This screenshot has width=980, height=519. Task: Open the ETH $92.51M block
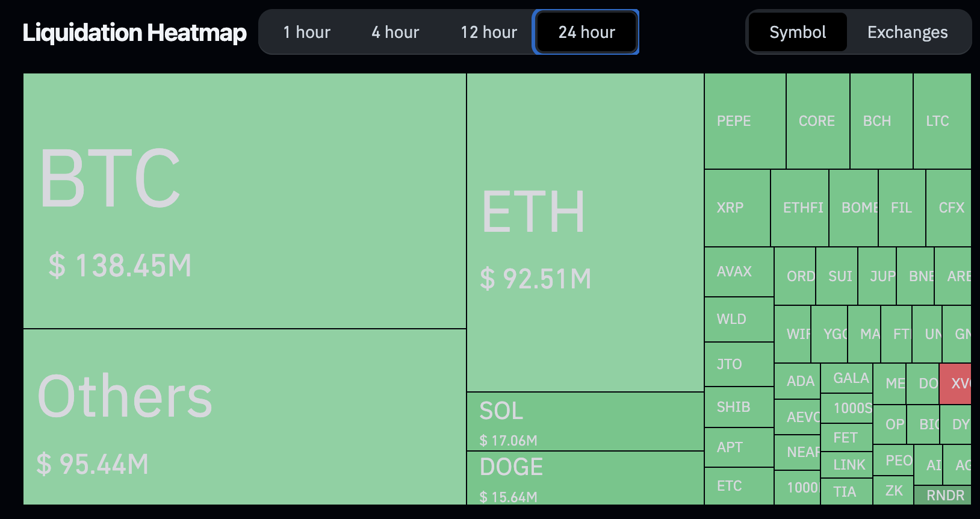click(585, 232)
